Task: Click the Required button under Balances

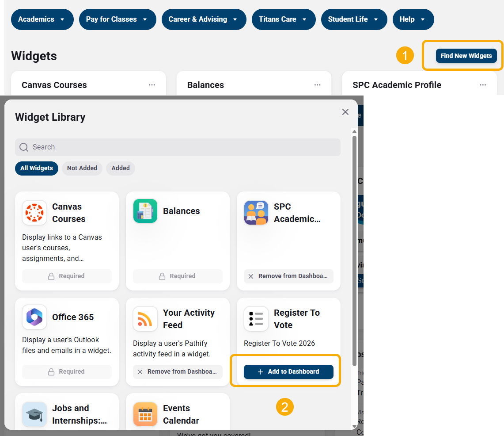Action: point(178,276)
